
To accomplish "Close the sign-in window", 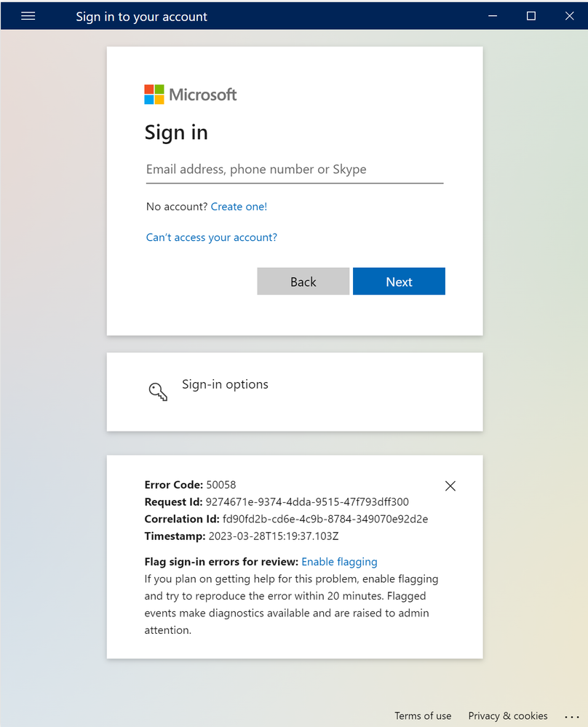I will click(570, 16).
